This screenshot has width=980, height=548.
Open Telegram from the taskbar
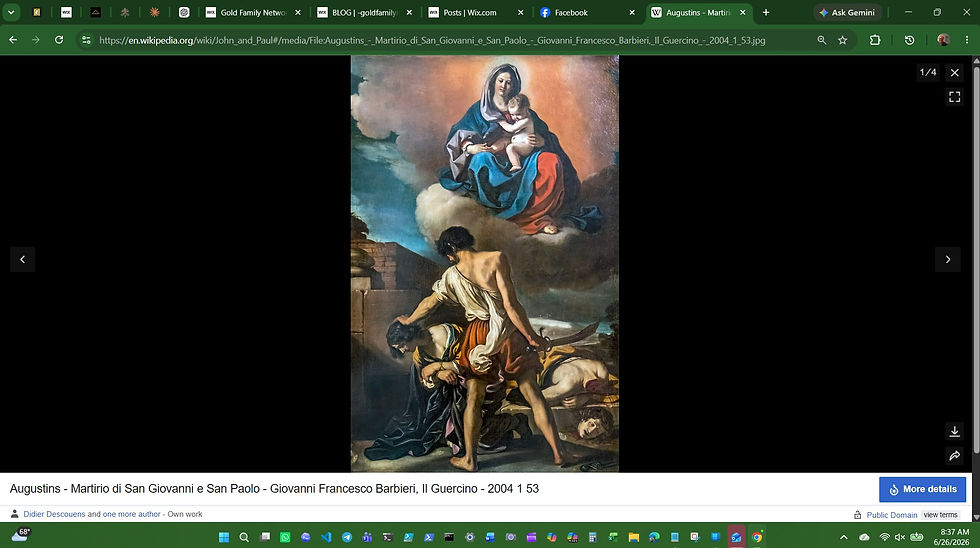coord(347,537)
